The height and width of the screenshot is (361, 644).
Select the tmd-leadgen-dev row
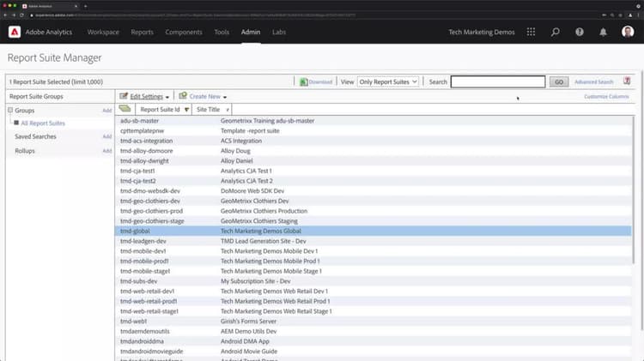[373, 241]
